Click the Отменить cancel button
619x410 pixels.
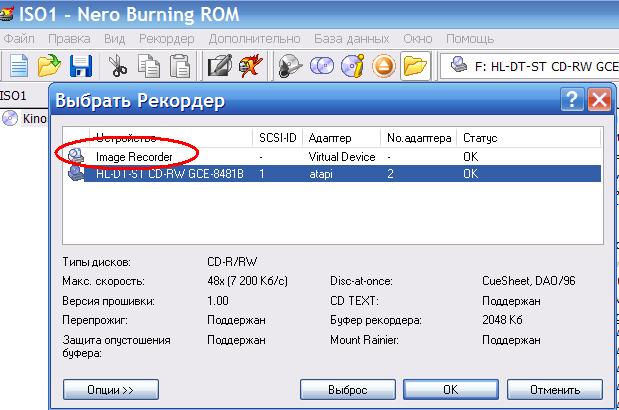(555, 389)
